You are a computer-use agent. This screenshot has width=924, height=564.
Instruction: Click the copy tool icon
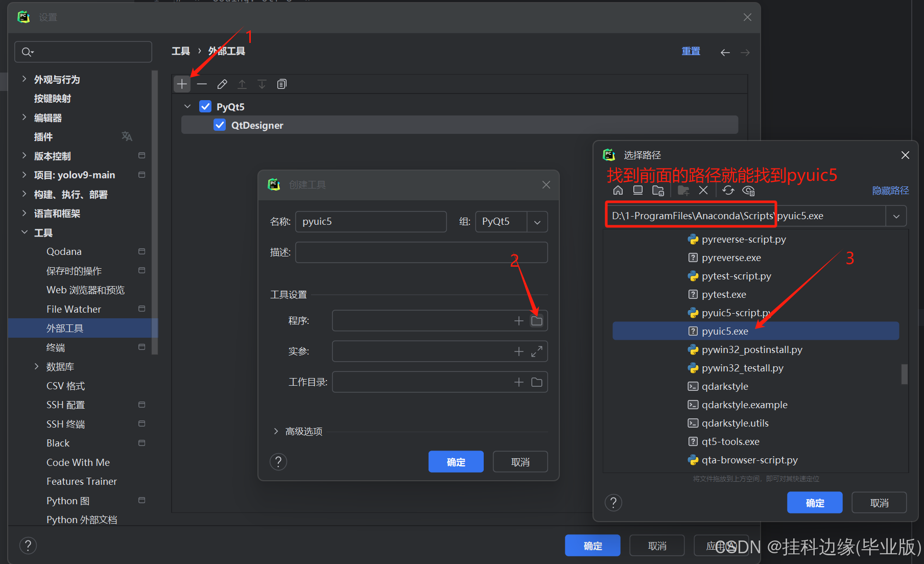tap(282, 84)
